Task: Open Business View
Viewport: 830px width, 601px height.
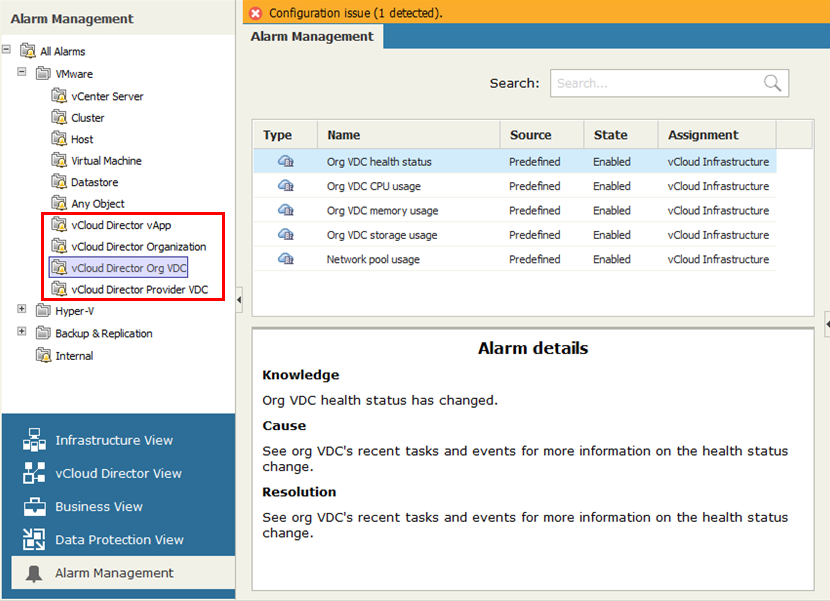Action: 99,506
